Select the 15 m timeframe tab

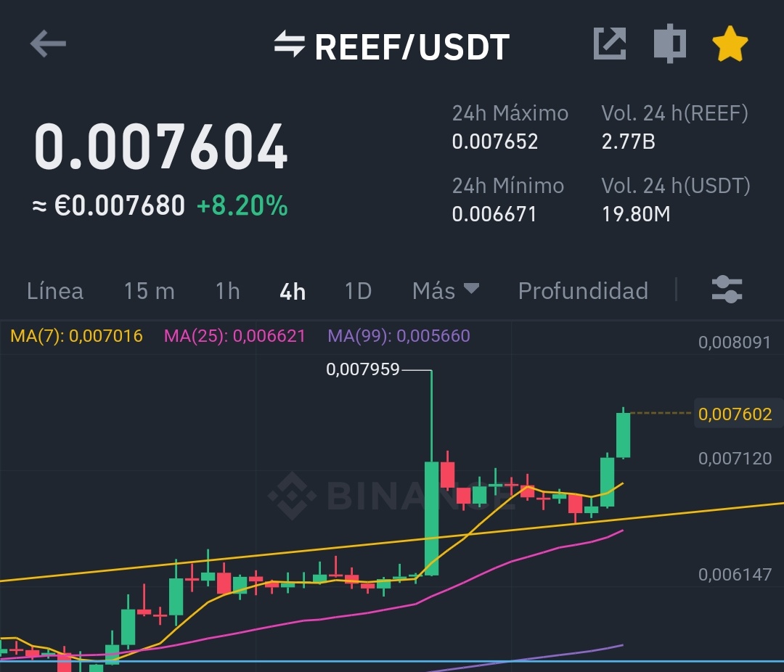tap(148, 291)
